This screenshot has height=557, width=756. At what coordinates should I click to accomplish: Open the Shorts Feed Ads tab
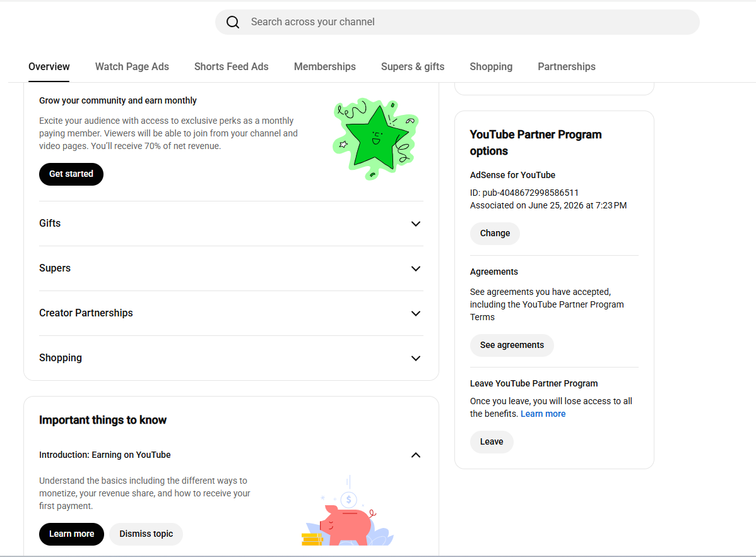click(x=232, y=66)
